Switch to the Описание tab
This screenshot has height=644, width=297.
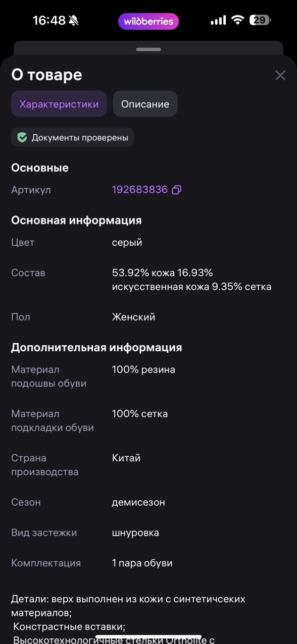coord(145,104)
